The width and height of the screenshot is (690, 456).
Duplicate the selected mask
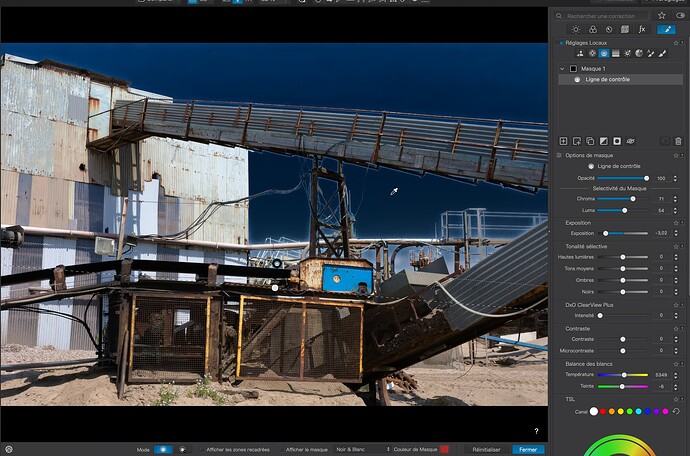tap(590, 141)
